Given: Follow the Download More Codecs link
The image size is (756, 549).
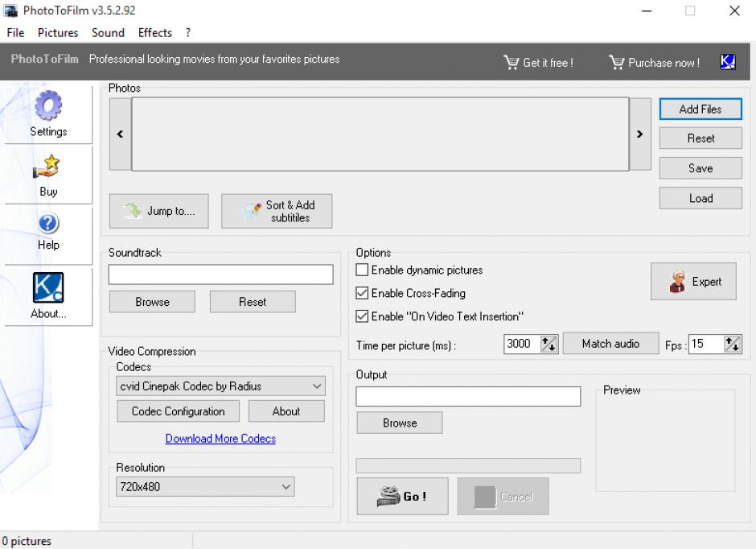Looking at the screenshot, I should click(220, 439).
